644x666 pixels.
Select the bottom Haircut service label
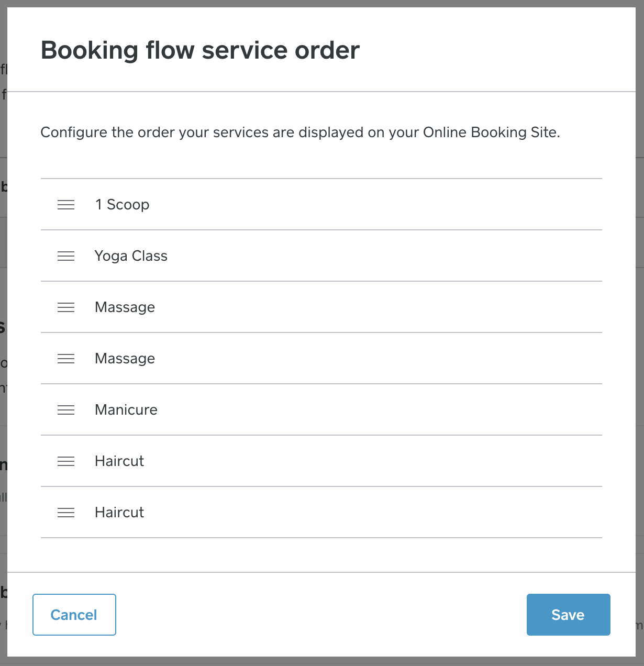point(119,513)
